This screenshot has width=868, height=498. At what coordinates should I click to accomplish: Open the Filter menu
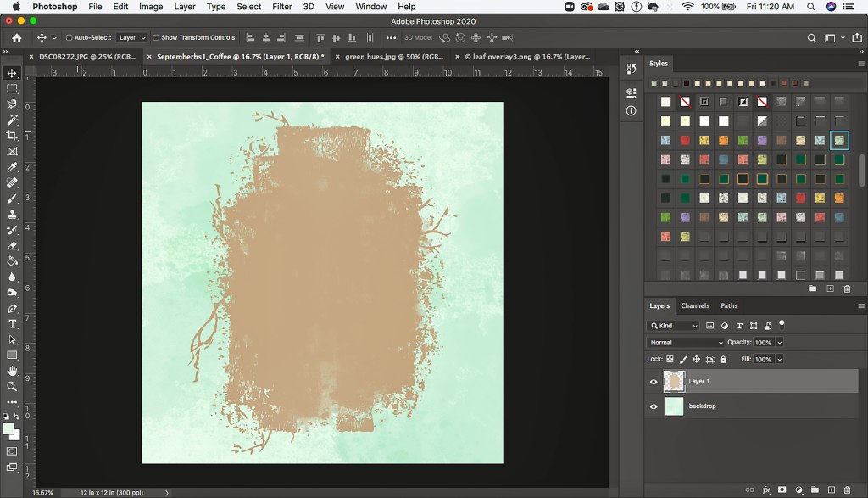[282, 7]
